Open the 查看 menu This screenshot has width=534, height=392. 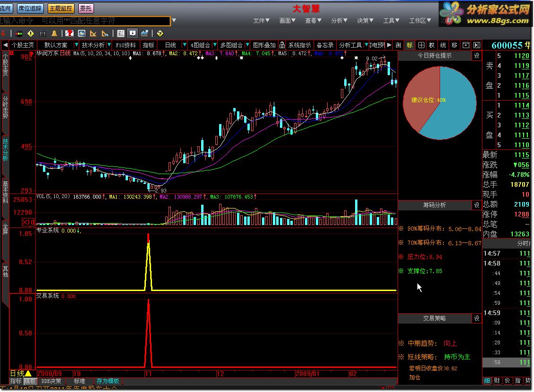pos(313,21)
